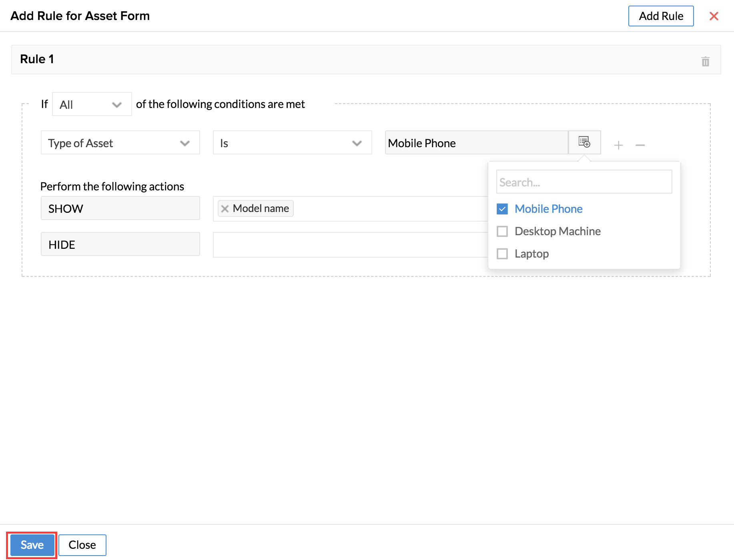Image resolution: width=734 pixels, height=560 pixels.
Task: Tick the Laptop checkbox
Action: (x=502, y=254)
